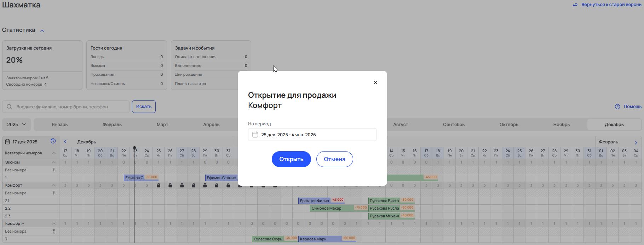Go to previous period with left arrow

(65, 142)
